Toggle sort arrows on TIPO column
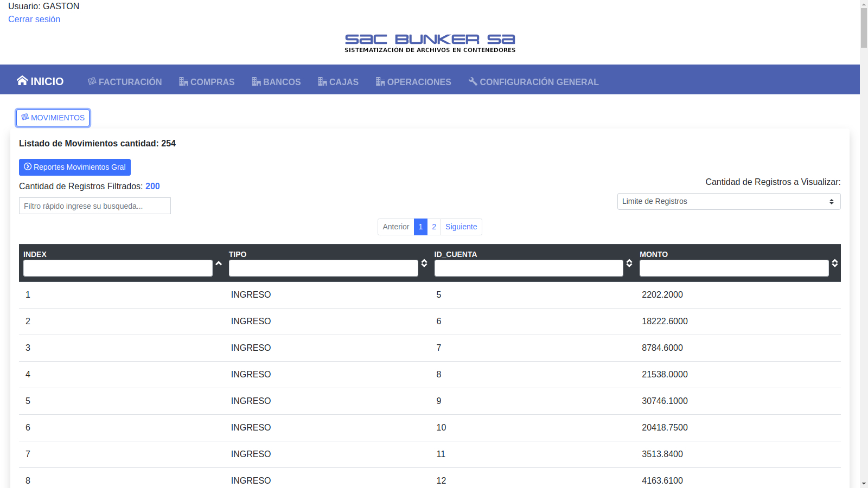Viewport: 868px width, 488px height. [424, 264]
